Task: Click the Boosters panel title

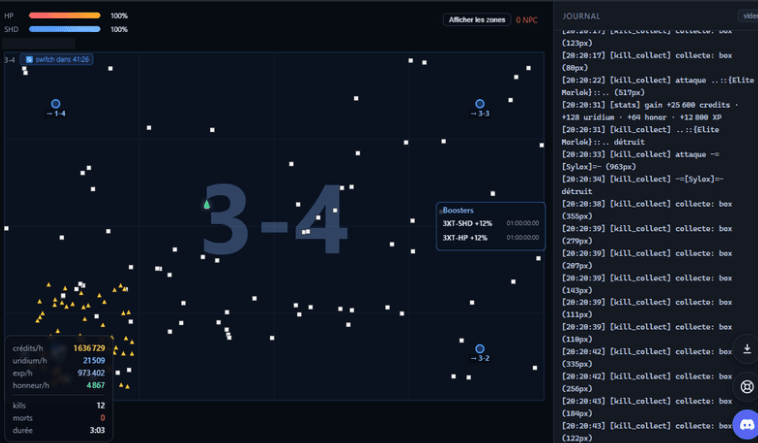Action: coord(458,210)
